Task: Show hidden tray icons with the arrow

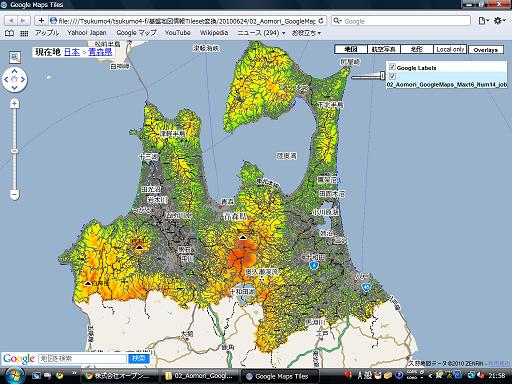Action: (430, 376)
